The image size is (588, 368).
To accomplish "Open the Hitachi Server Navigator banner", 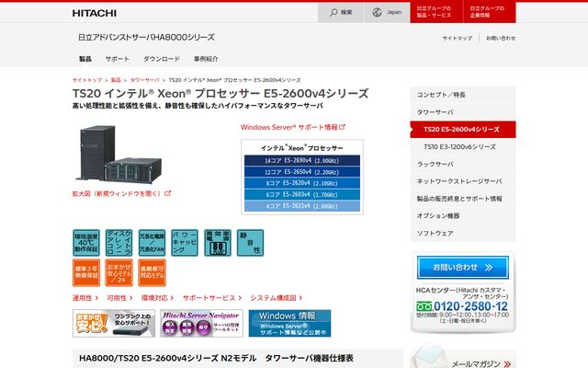I will 202,323.
